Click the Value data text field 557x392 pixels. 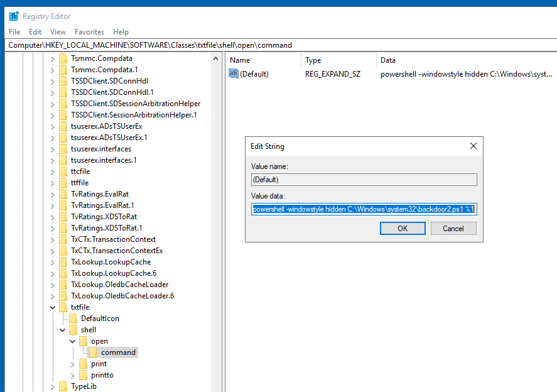click(364, 209)
